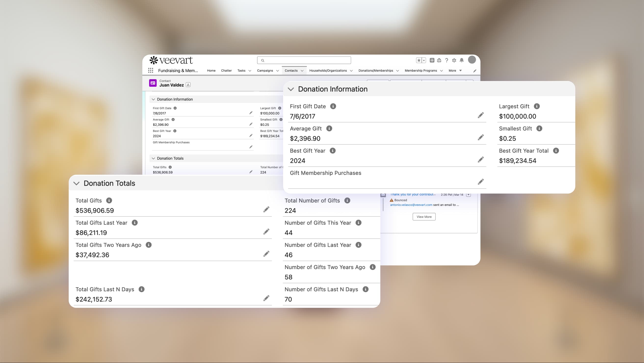Click the notifications bell icon
644x363 pixels.
pos(461,60)
